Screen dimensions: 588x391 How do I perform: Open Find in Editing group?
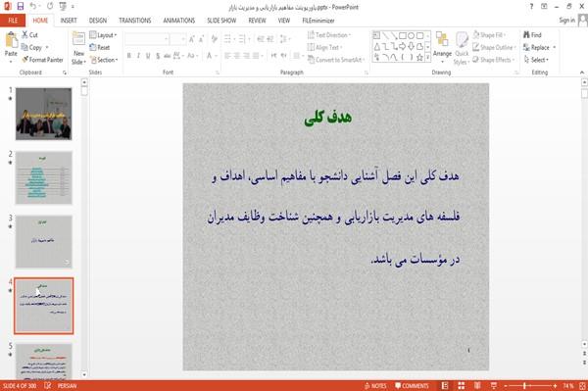click(532, 35)
